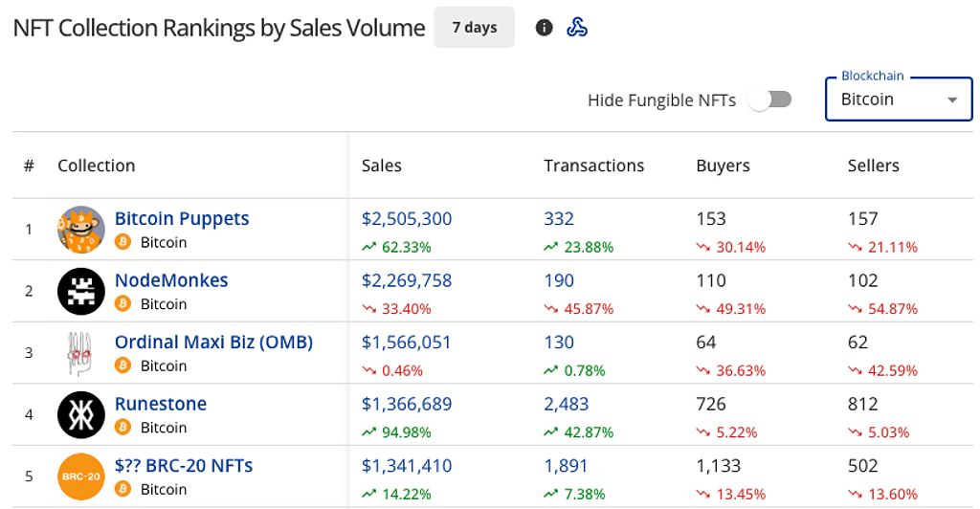Screen dimensions: 980x509
Task: Open the Bitcoin Puppets collection link
Action: 182,218
